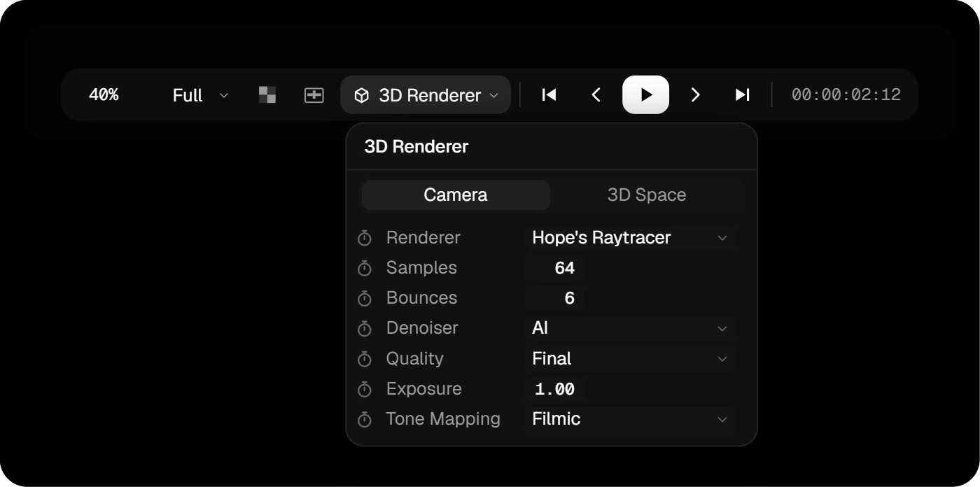Click the cube icon on 3D Renderer button
Screen dimensions: 980x487
[361, 95]
